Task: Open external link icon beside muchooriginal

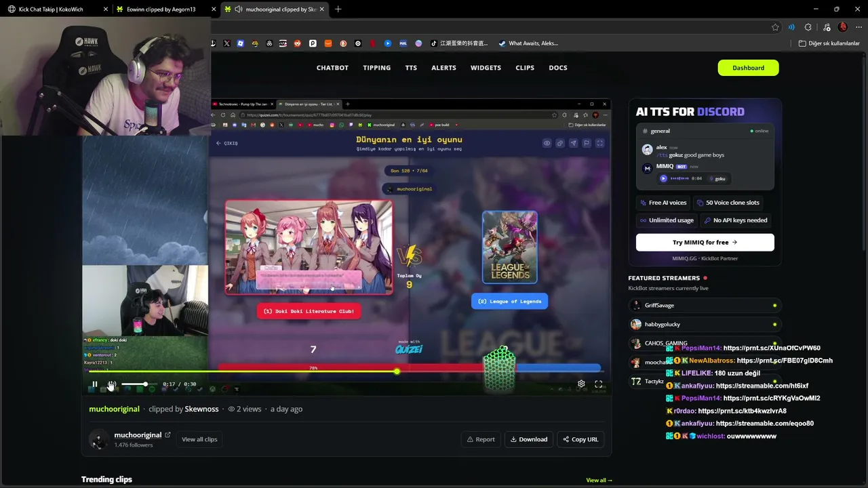Action: pyautogui.click(x=167, y=435)
